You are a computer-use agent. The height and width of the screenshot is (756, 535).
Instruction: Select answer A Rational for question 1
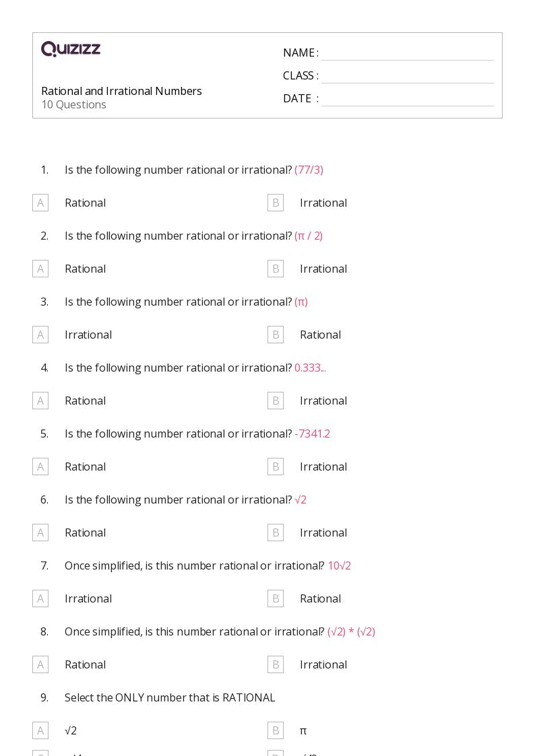pos(40,203)
